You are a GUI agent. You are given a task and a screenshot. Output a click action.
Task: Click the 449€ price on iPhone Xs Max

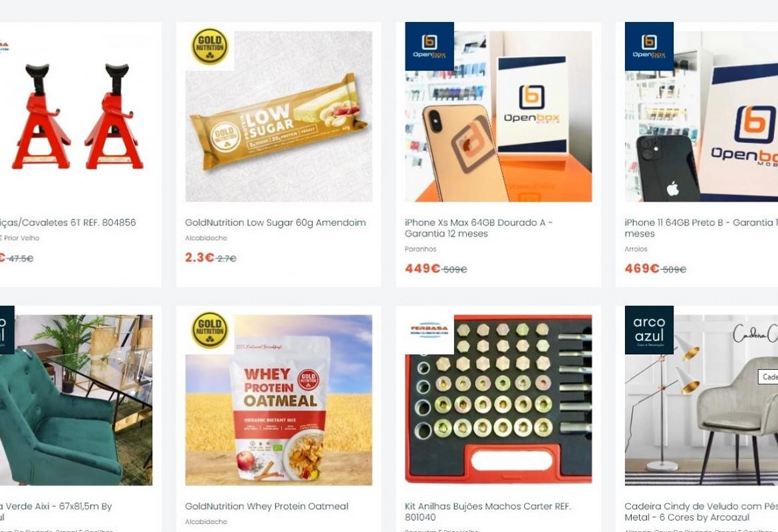click(422, 269)
